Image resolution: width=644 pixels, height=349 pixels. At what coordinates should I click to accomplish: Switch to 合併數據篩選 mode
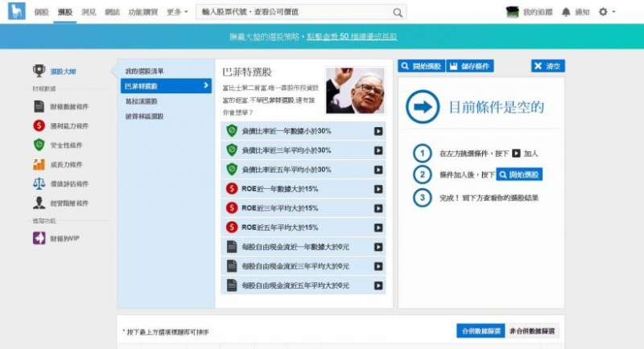(x=481, y=331)
